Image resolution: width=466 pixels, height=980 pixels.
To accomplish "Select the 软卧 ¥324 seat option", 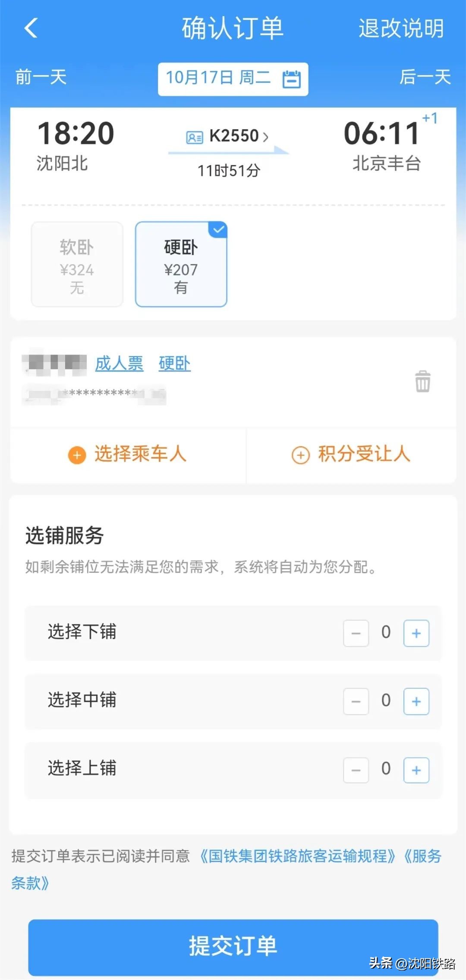I will click(x=77, y=264).
